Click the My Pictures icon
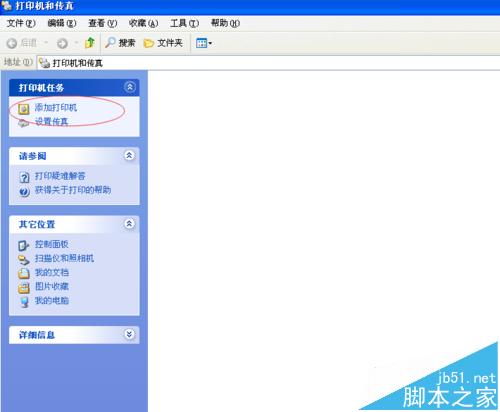500x412 pixels. (x=24, y=288)
